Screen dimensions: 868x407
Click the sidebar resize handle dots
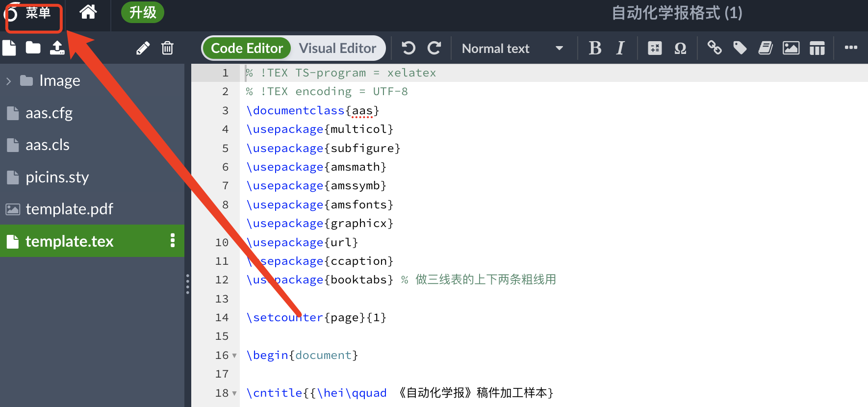(x=187, y=284)
